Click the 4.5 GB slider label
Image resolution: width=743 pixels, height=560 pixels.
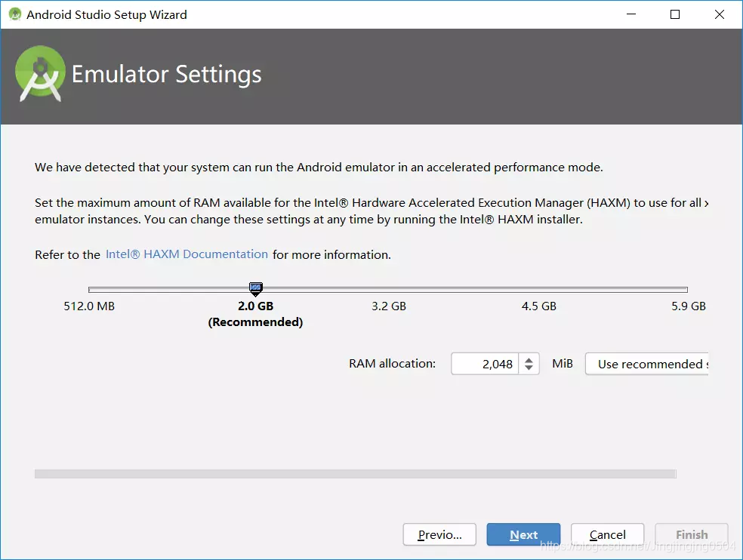pos(539,306)
